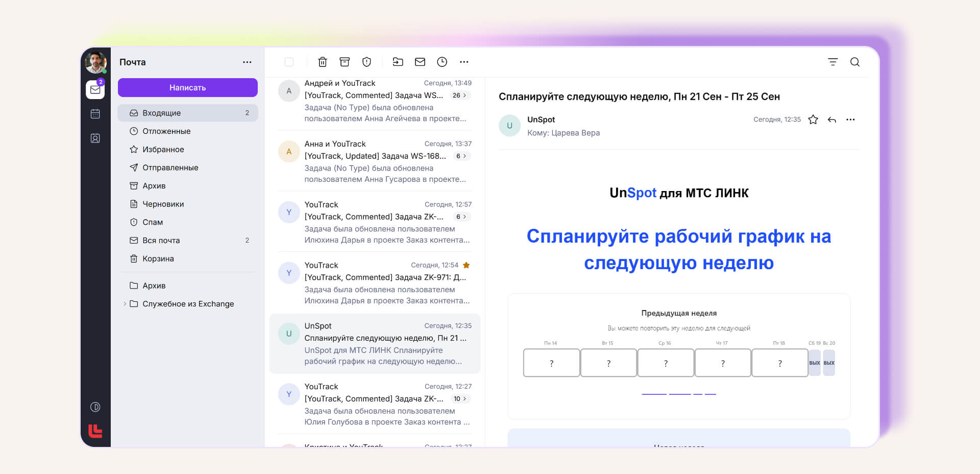The width and height of the screenshot is (980, 474).
Task: Click the underlined link below the schedule cells
Action: 679,394
